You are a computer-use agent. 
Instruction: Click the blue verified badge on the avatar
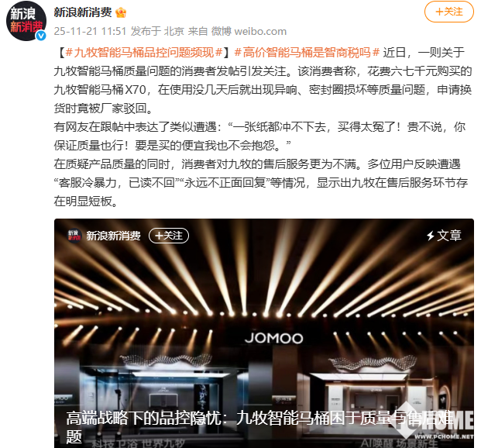(x=41, y=36)
